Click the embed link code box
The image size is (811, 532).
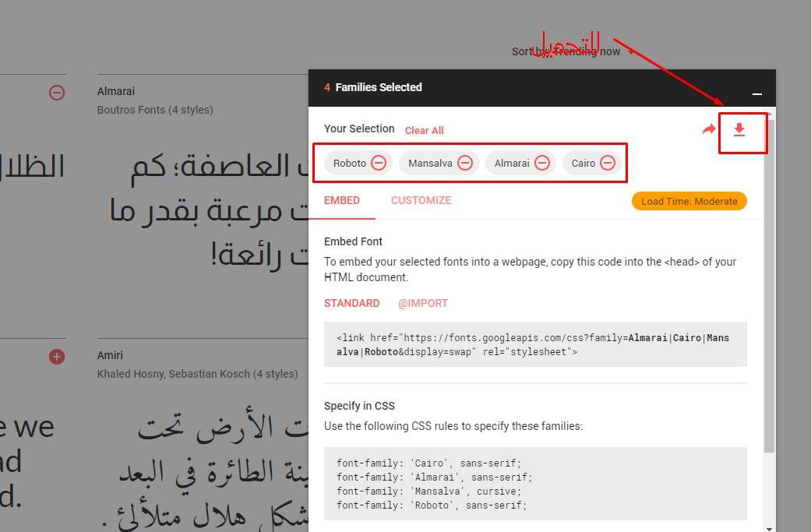point(535,344)
